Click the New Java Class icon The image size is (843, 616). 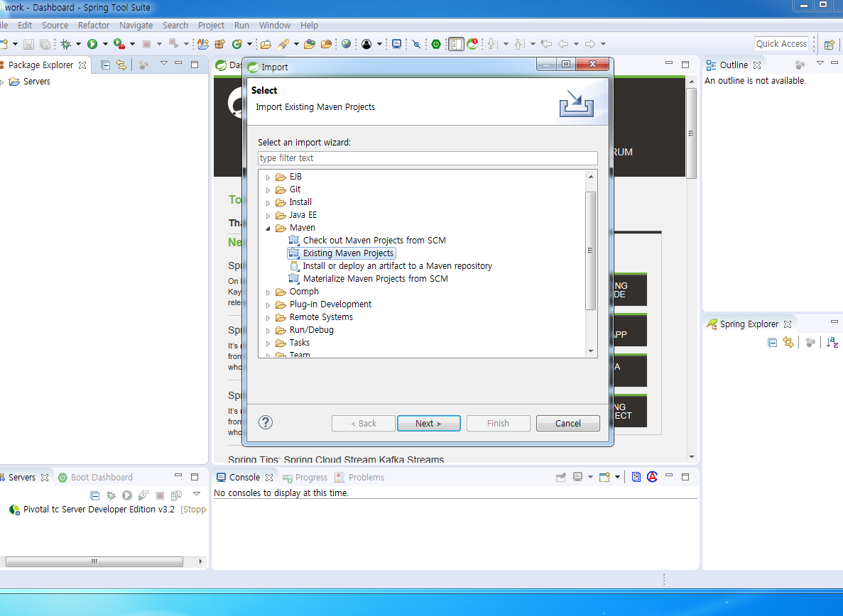pos(237,44)
